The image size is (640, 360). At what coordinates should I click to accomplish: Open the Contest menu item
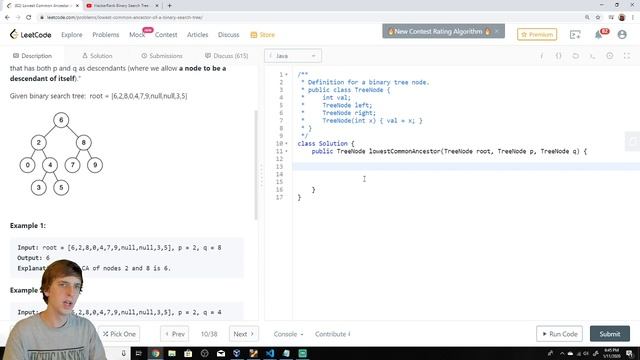[x=166, y=35]
